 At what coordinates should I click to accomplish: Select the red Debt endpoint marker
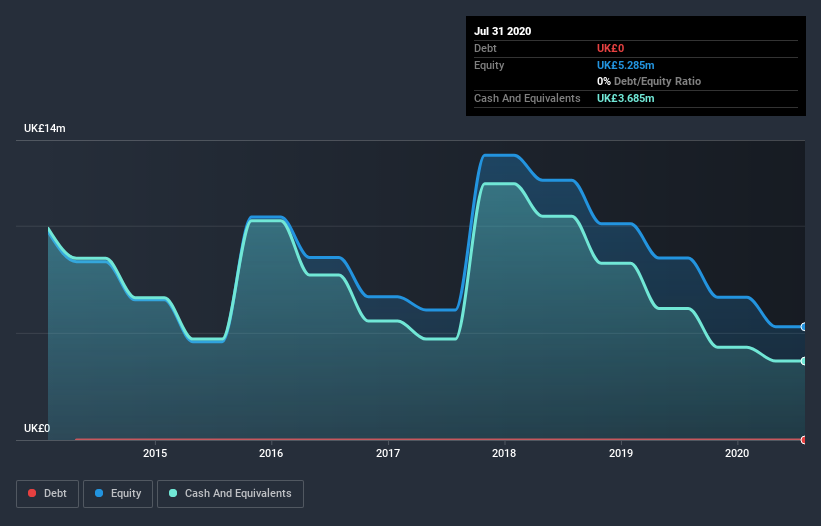[x=804, y=440]
